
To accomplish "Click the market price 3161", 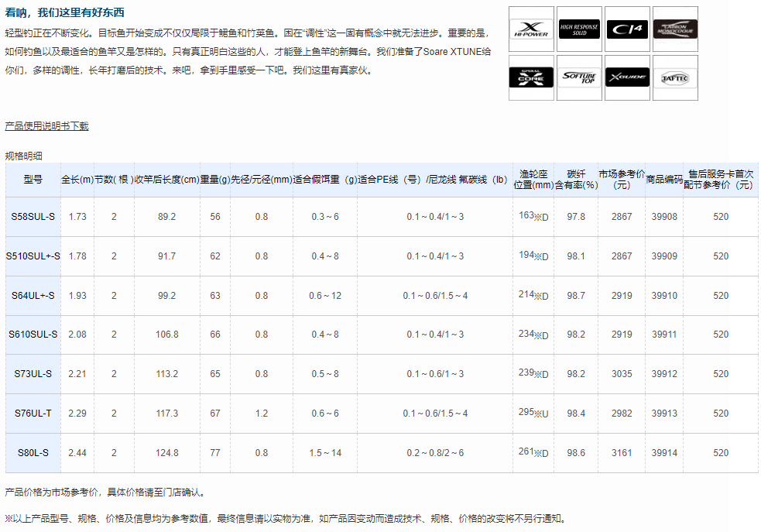I will coord(622,453).
